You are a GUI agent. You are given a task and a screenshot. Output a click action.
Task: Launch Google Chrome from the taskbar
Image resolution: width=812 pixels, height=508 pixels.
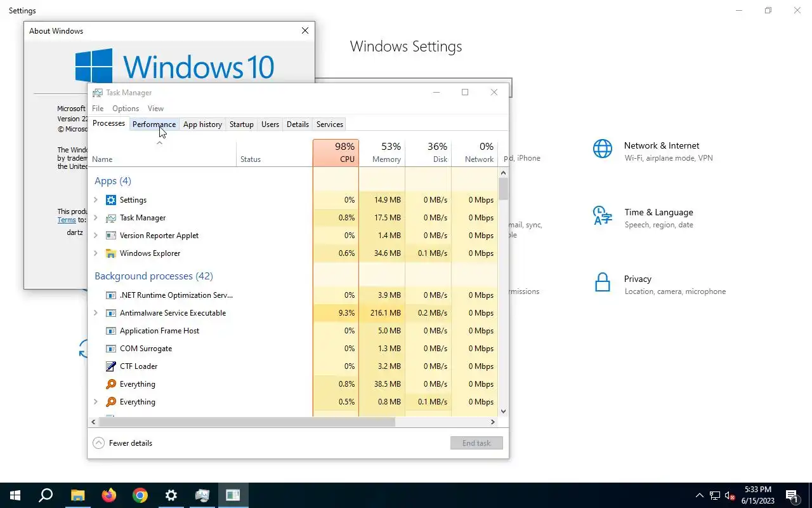pos(140,495)
